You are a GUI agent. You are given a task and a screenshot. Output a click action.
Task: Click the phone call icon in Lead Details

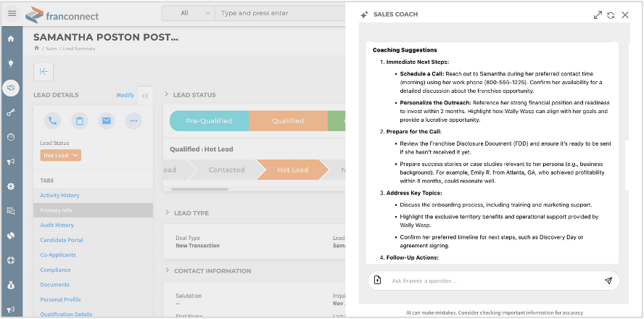(x=52, y=120)
